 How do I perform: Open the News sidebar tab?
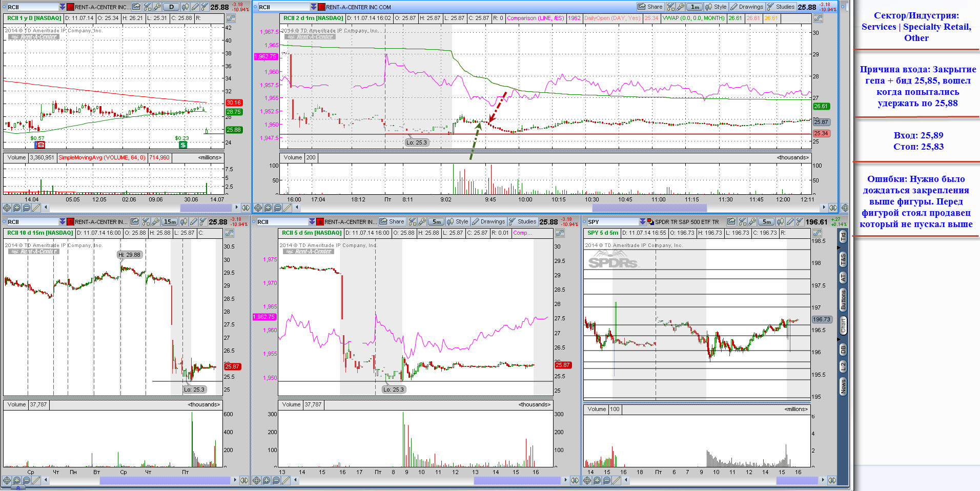[843, 386]
